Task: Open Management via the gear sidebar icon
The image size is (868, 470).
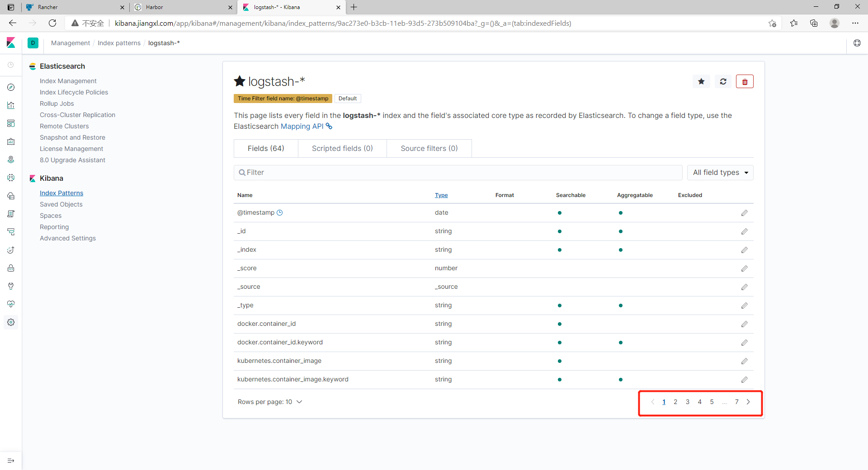Action: click(11, 322)
